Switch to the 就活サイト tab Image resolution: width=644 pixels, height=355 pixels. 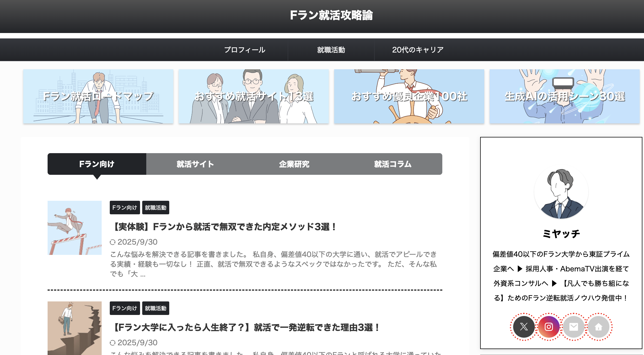click(195, 164)
